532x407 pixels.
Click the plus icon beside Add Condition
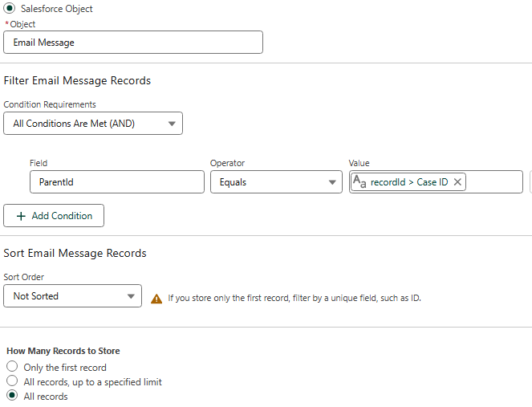21,216
